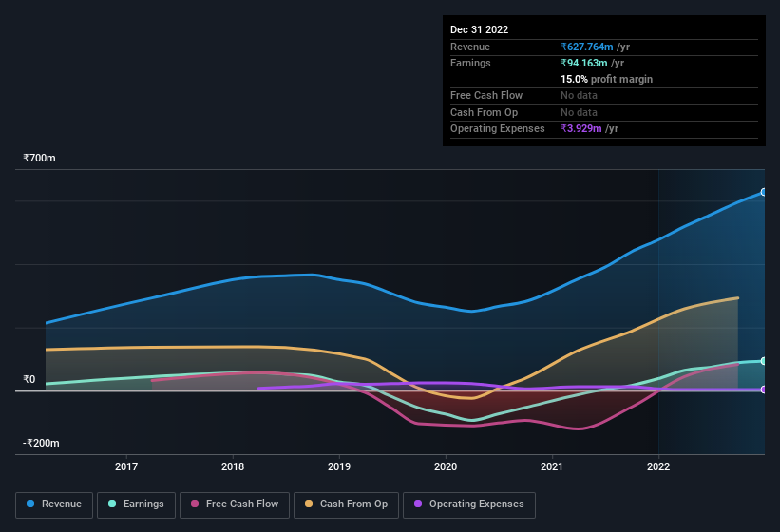Click the 2018 x-axis label
This screenshot has width=780, height=532.
(x=233, y=466)
